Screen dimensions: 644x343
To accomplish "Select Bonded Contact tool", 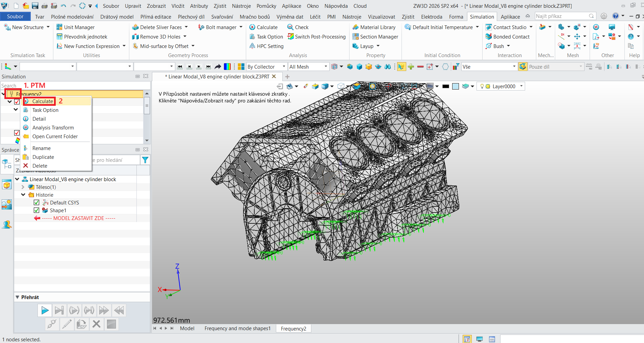I will tap(508, 36).
